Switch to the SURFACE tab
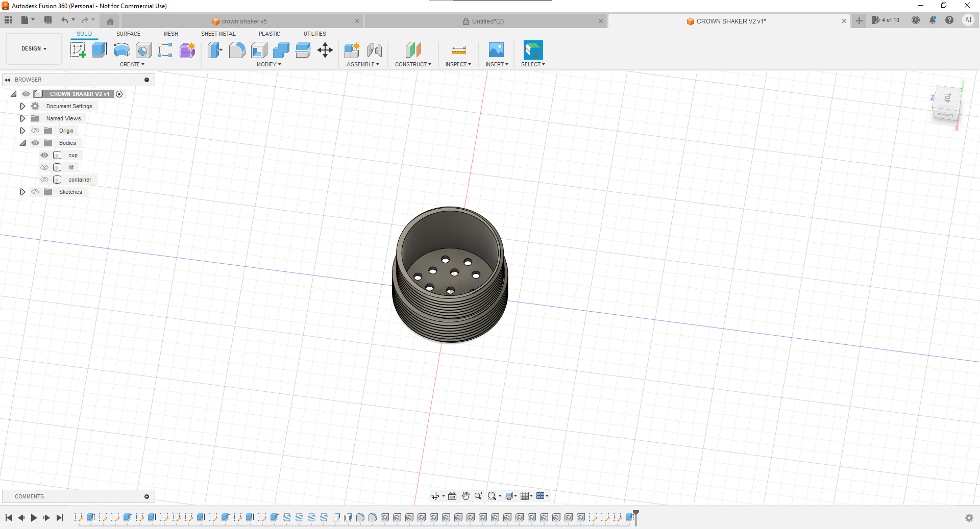Image resolution: width=980 pixels, height=529 pixels. (128, 34)
